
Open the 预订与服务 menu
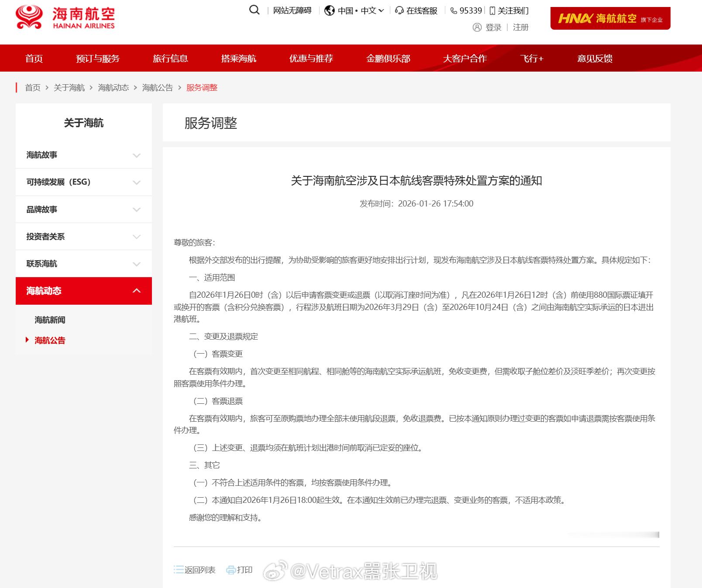pyautogui.click(x=98, y=58)
